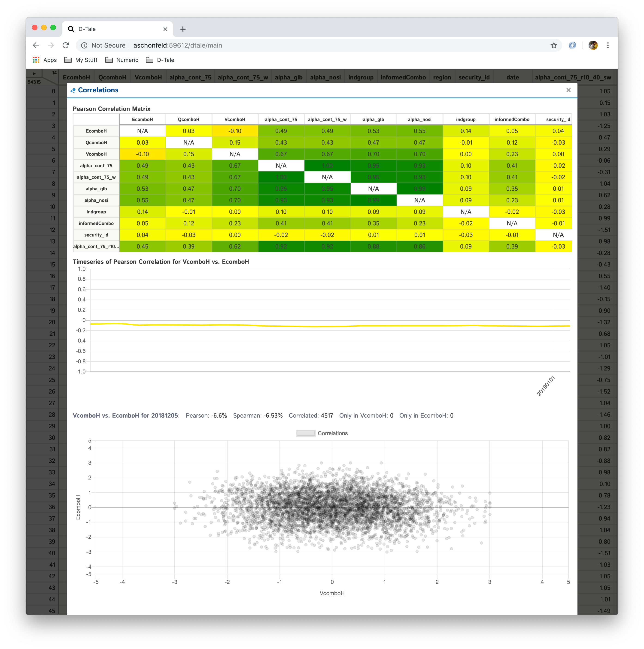
Task: Open a new browser tab
Action: tap(183, 29)
